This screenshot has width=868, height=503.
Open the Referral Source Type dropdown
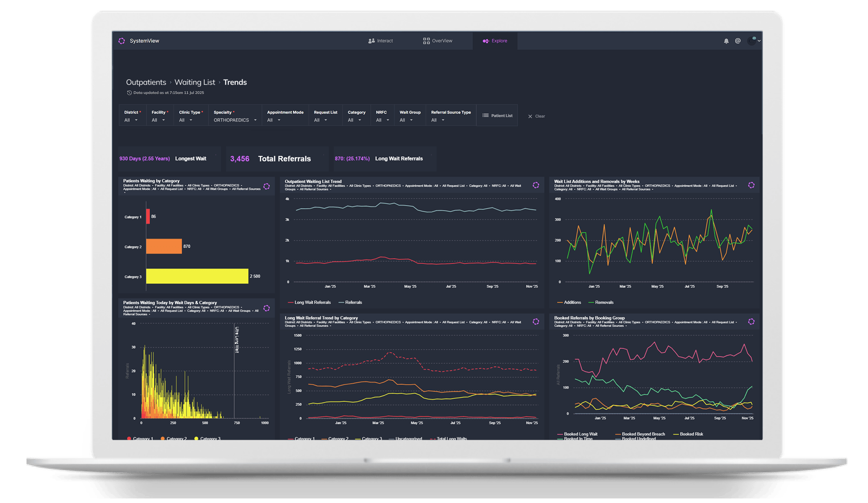click(x=437, y=120)
